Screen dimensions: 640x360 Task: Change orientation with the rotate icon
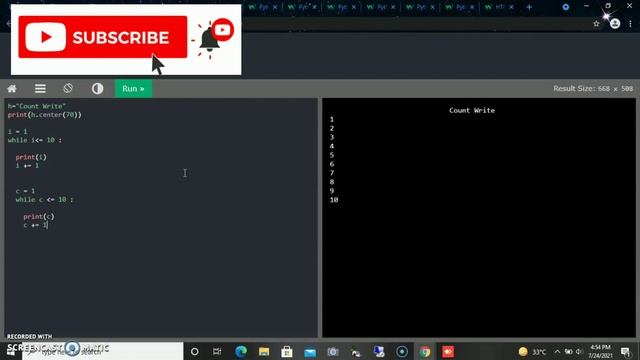68,88
